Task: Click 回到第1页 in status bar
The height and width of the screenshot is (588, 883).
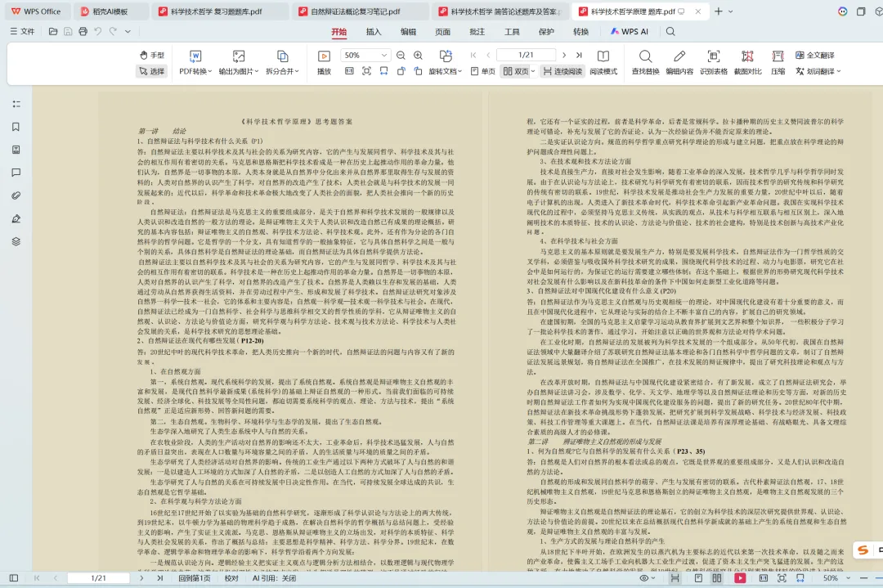Action: tap(195, 578)
